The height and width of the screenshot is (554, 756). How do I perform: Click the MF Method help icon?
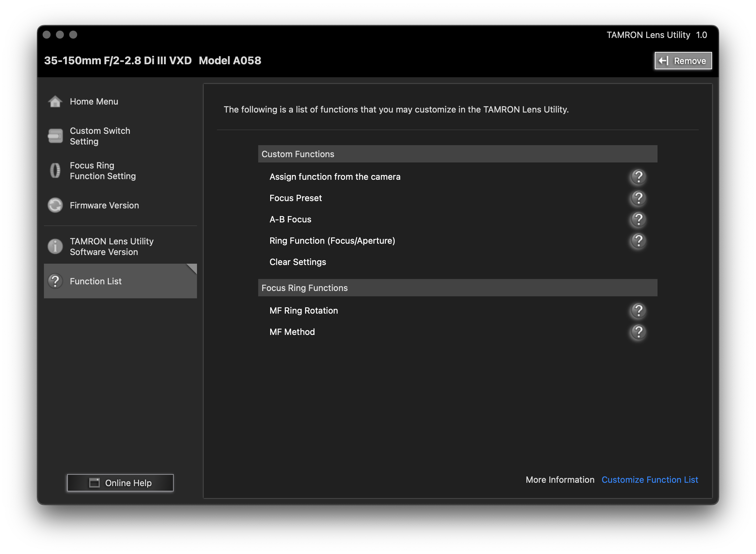pos(638,332)
